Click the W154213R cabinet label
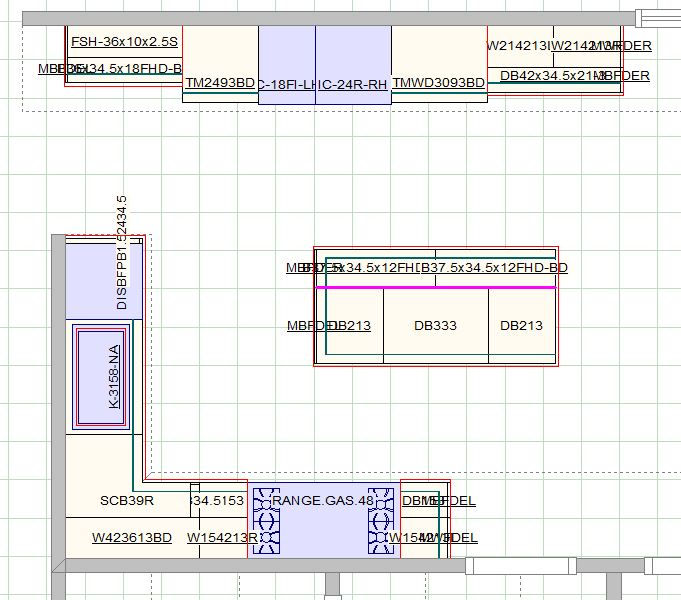 (222, 538)
